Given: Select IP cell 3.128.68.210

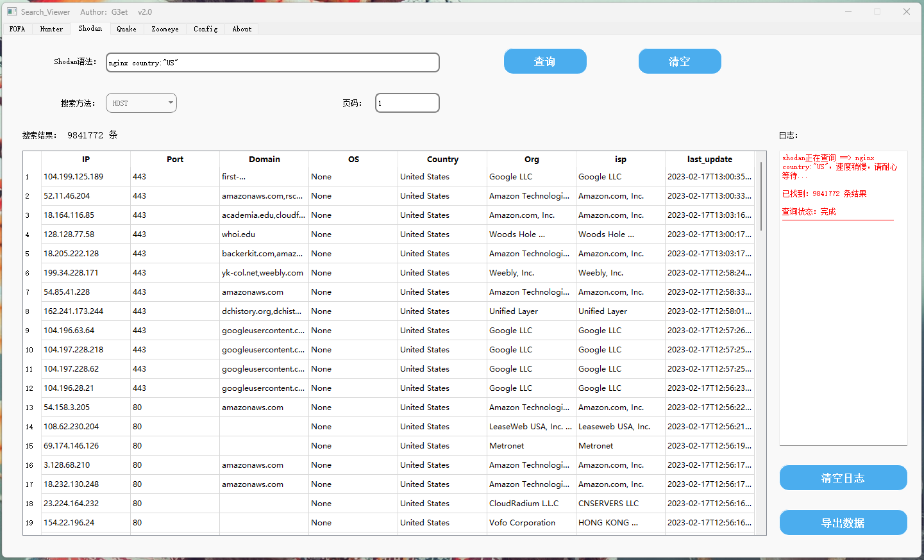Looking at the screenshot, I should click(86, 465).
